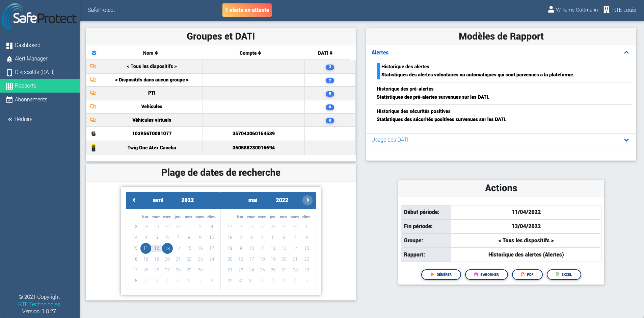Pick start date 11 in avril
Viewport: 644px width, 318px height.
(146, 248)
